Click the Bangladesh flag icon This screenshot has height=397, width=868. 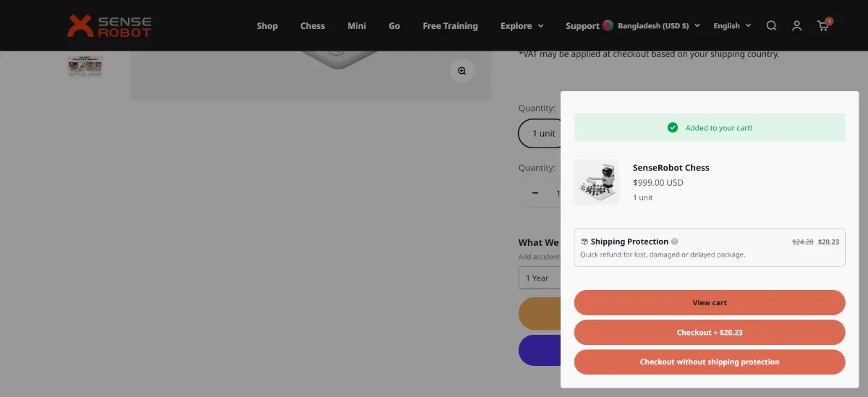point(607,26)
